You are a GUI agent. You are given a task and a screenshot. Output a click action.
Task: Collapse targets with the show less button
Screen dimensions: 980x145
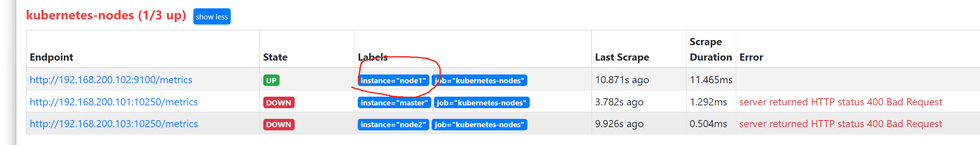pos(212,17)
